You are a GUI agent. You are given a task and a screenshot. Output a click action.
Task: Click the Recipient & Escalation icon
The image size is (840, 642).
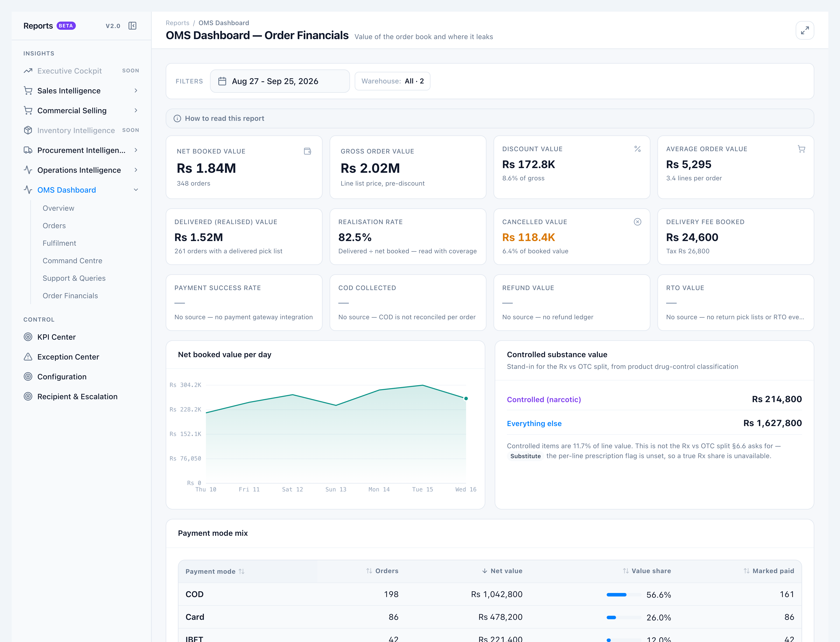pos(28,397)
